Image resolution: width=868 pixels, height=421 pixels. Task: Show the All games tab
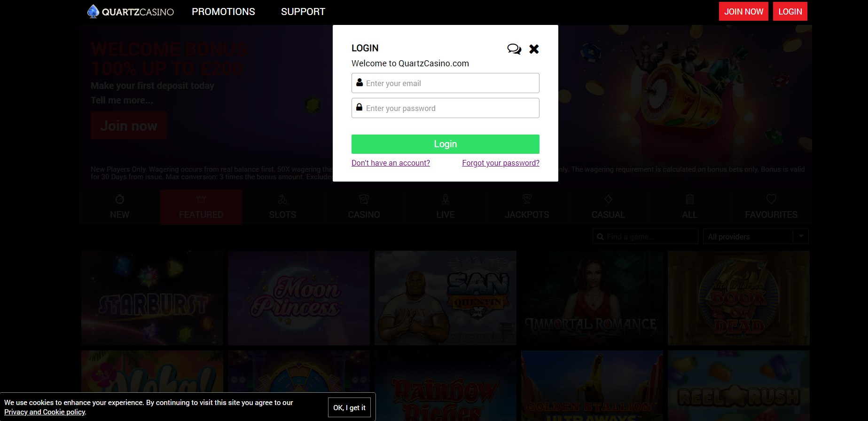689,207
